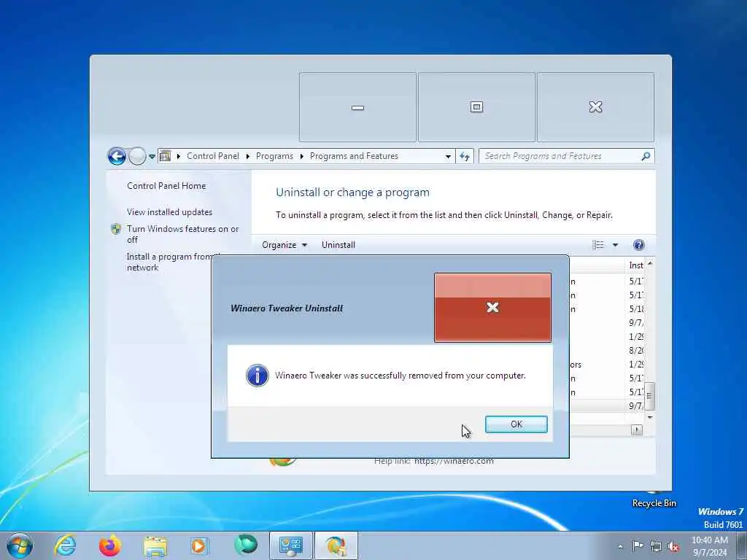
Task: Click the change view icon
Action: coord(598,245)
